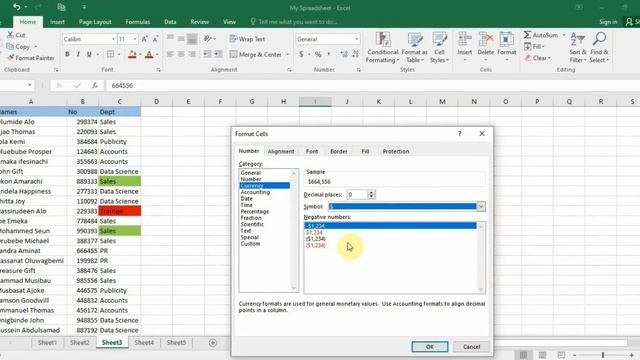Viewport: 640px width, 360px height.
Task: Click the Insert cells icon
Action: click(x=464, y=40)
